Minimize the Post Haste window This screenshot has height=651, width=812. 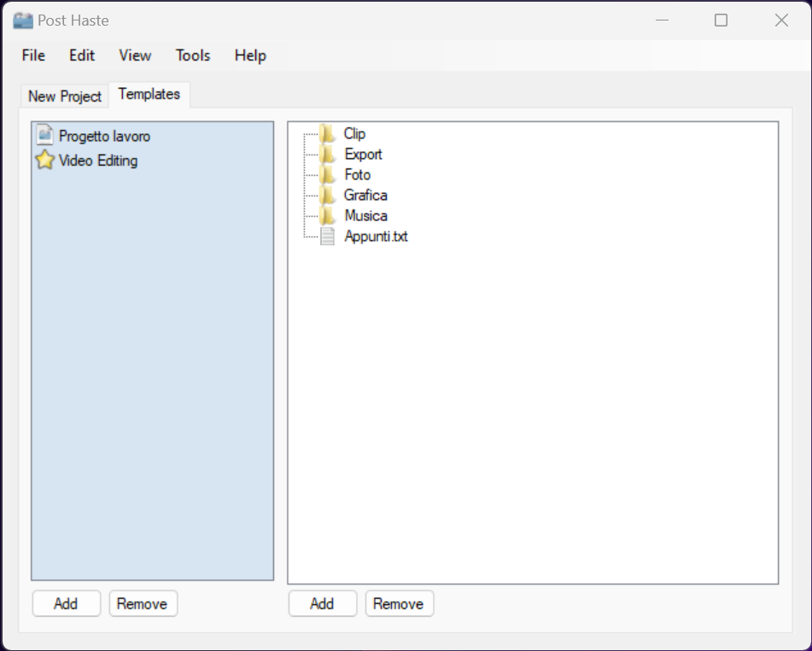[662, 21]
